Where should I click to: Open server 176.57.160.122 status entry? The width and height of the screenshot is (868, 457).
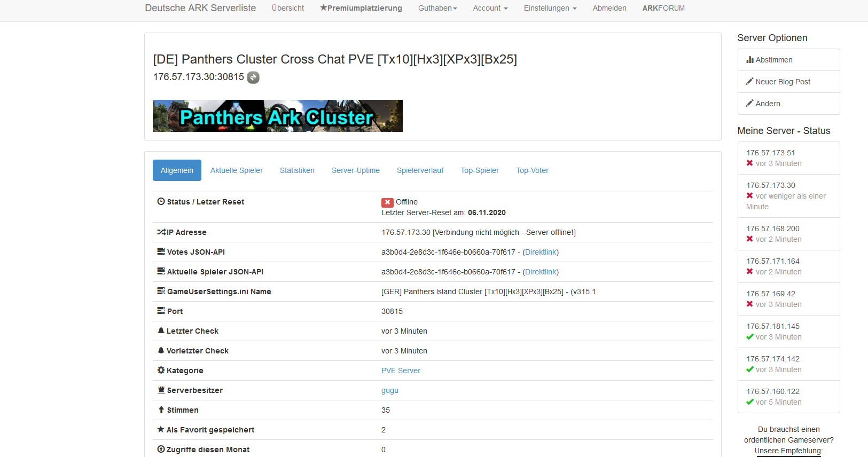tap(789, 397)
